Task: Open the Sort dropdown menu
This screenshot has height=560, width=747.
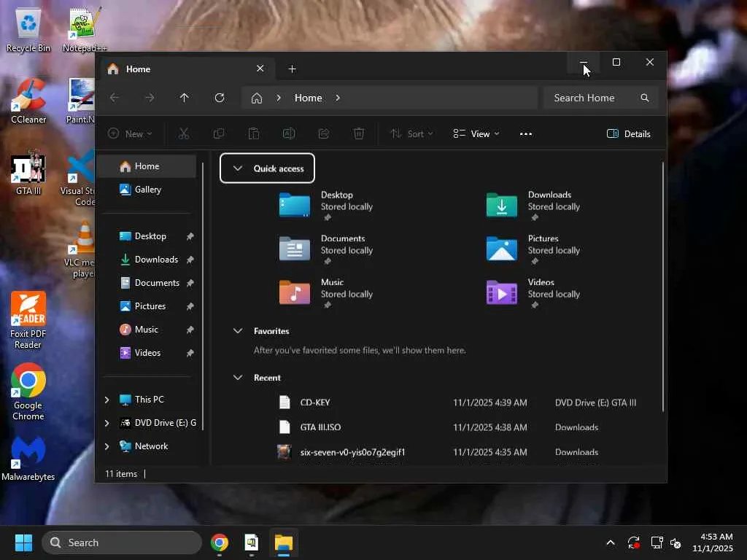Action: click(x=411, y=133)
